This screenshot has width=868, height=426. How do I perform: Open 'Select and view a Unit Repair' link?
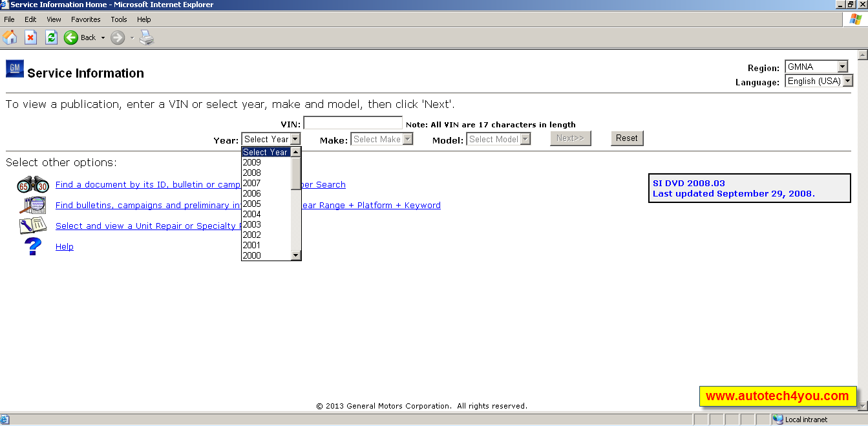149,226
